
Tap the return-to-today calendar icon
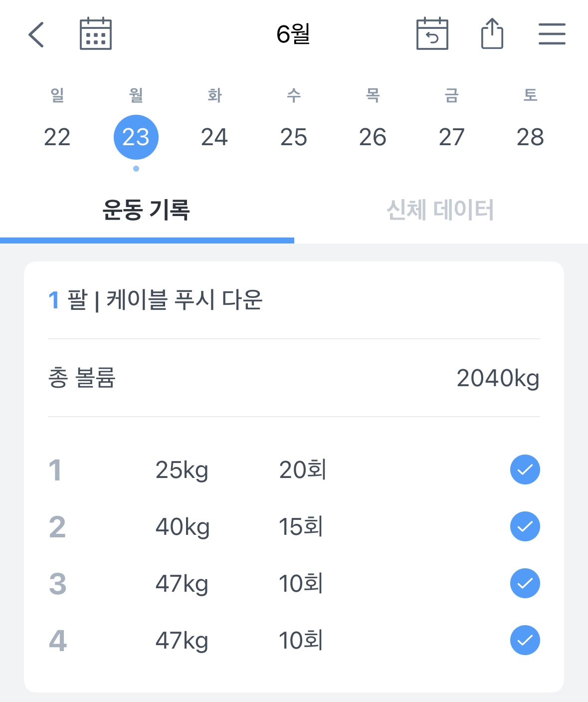click(432, 34)
